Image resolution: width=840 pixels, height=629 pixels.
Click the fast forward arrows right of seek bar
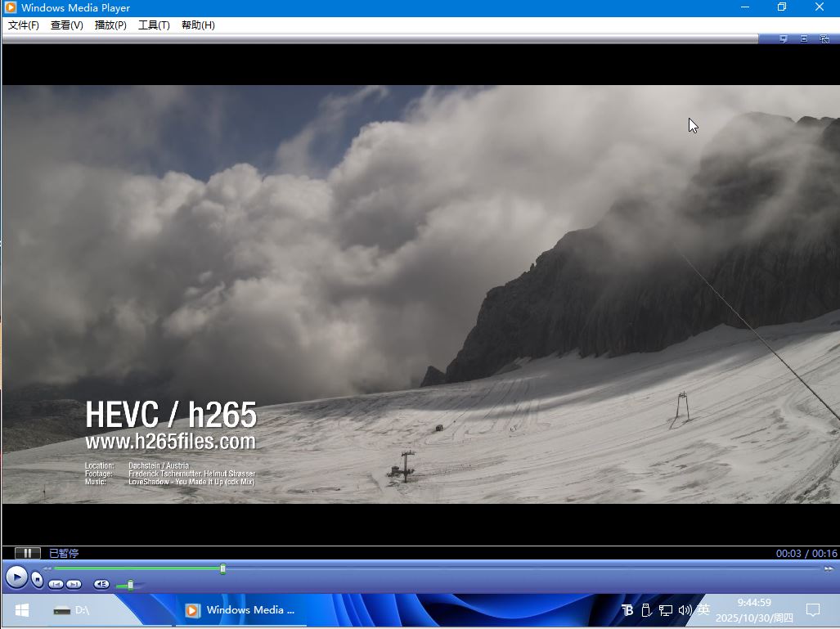pos(829,568)
